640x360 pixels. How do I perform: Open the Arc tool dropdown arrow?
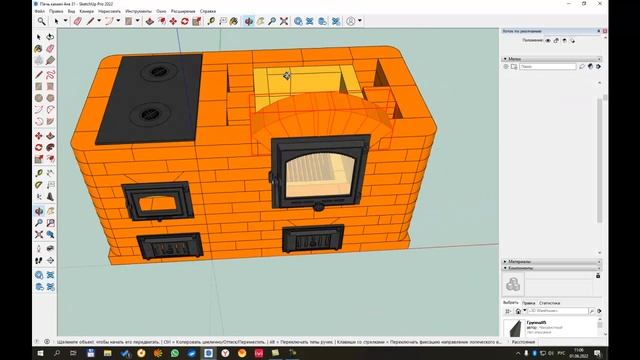click(118, 21)
